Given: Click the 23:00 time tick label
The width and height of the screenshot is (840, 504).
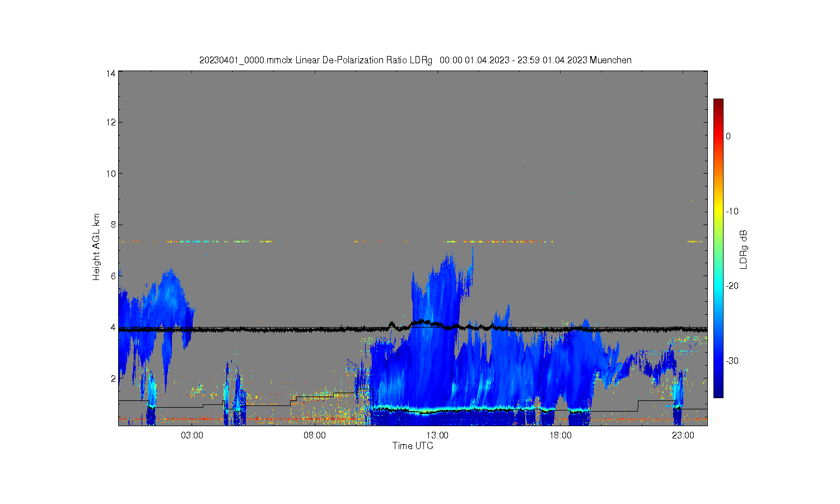Looking at the screenshot, I should (683, 436).
